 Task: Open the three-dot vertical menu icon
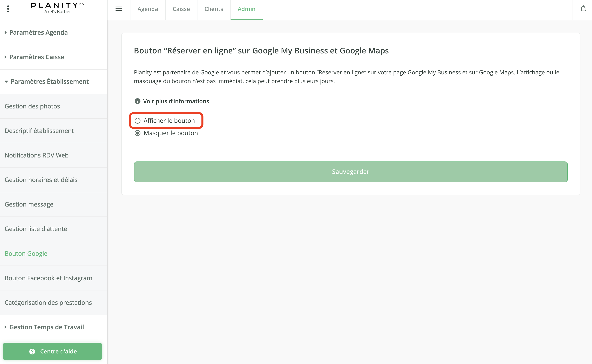tap(8, 9)
